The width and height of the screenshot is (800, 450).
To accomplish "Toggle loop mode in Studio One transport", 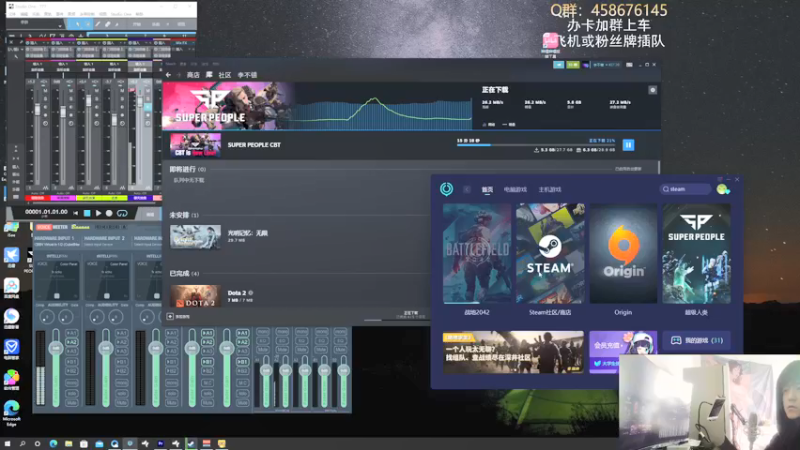I will [x=122, y=213].
